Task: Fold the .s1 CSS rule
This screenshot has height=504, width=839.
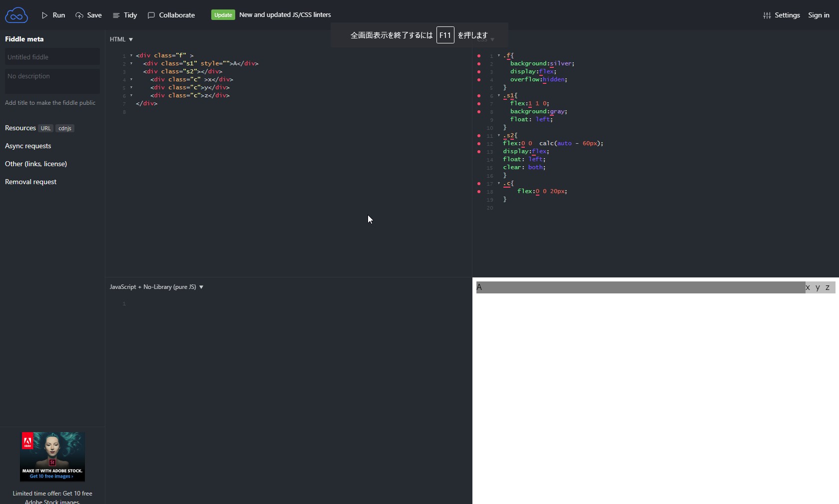Action: coord(499,95)
